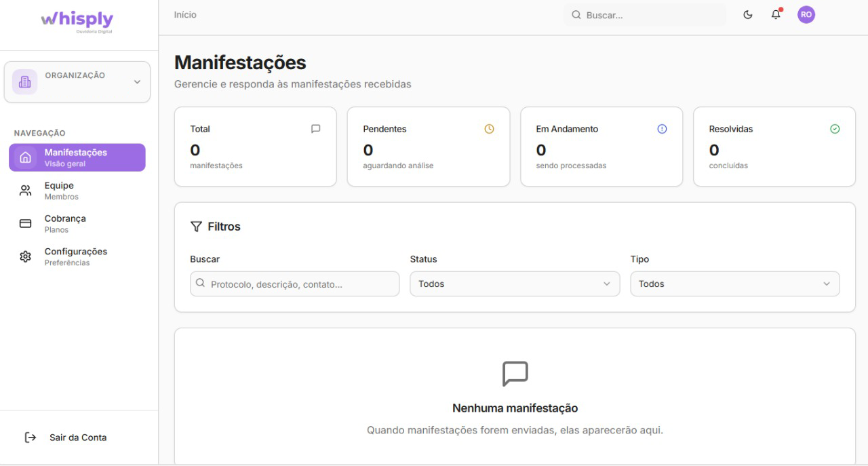The height and width of the screenshot is (466, 868).
Task: Click the Início breadcrumb link
Action: click(x=185, y=15)
